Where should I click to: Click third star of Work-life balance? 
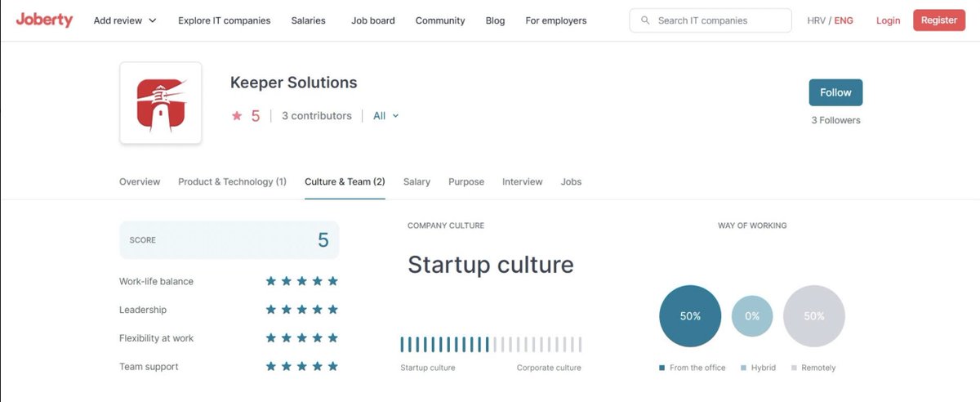302,281
